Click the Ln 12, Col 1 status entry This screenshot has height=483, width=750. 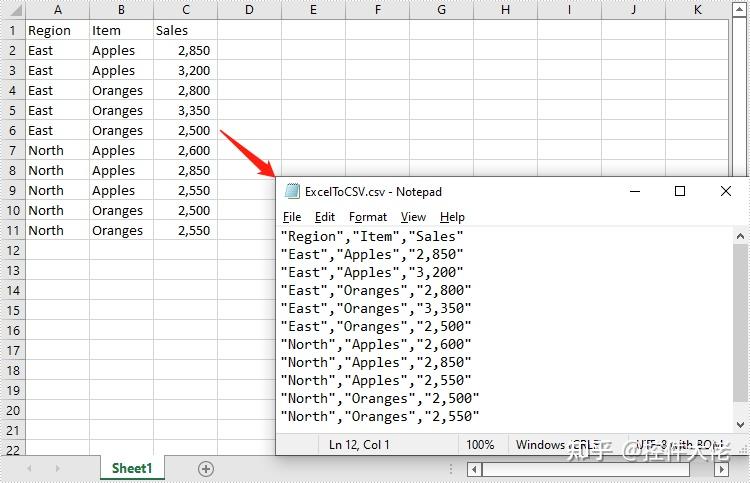point(359,445)
